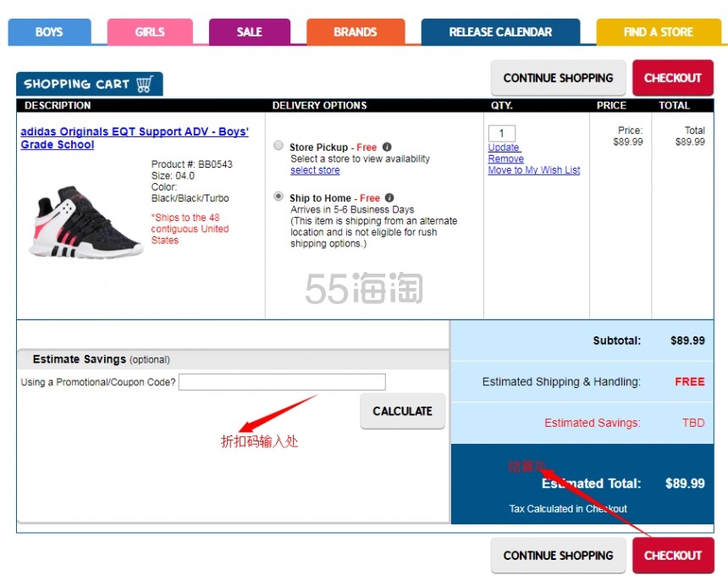Click the Estimate Savings (optional) heading
The width and height of the screenshot is (728, 576).
pos(102,359)
